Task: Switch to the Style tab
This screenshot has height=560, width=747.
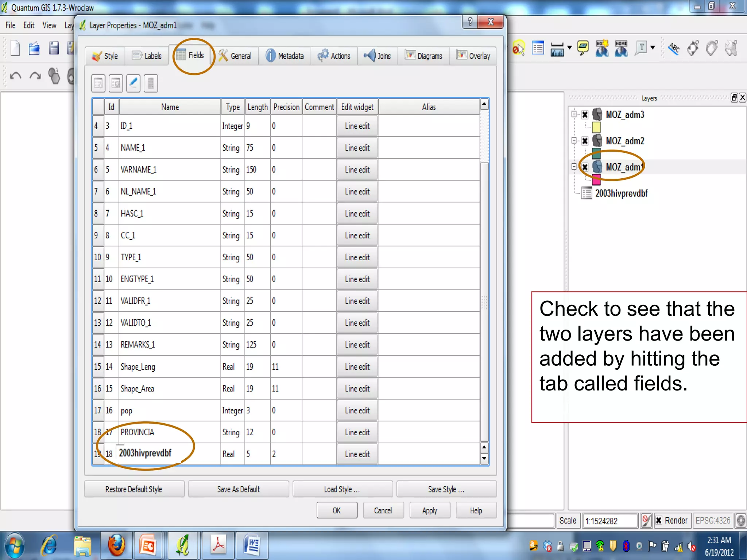Action: click(105, 56)
